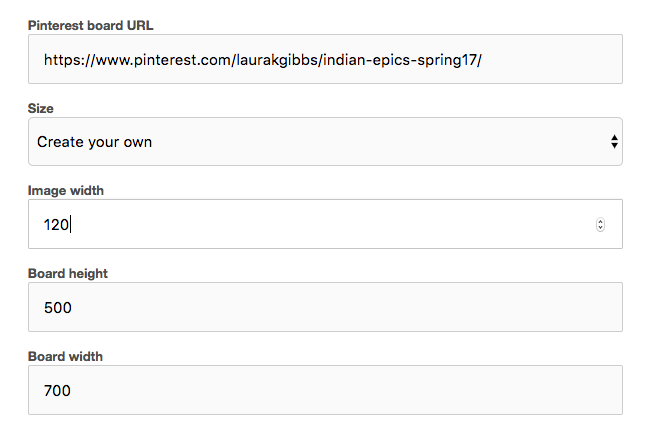Click the Size dropdown up-down arrows

[613, 142]
